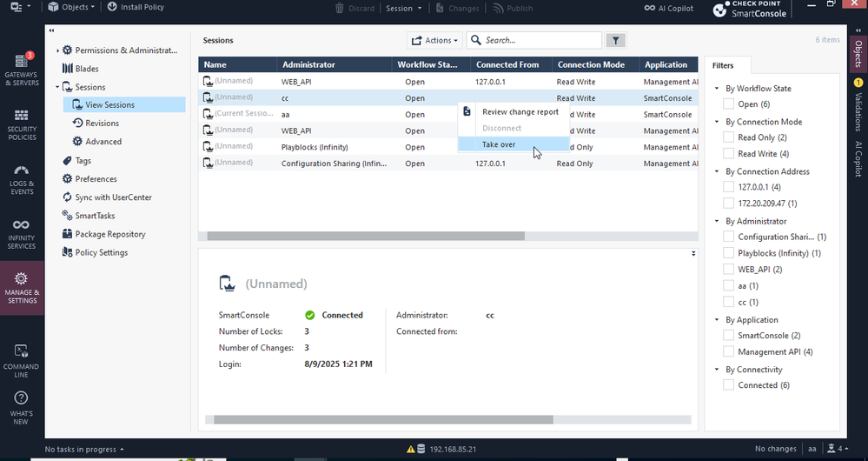
Task: Open Infinity Services view
Action: click(x=22, y=234)
